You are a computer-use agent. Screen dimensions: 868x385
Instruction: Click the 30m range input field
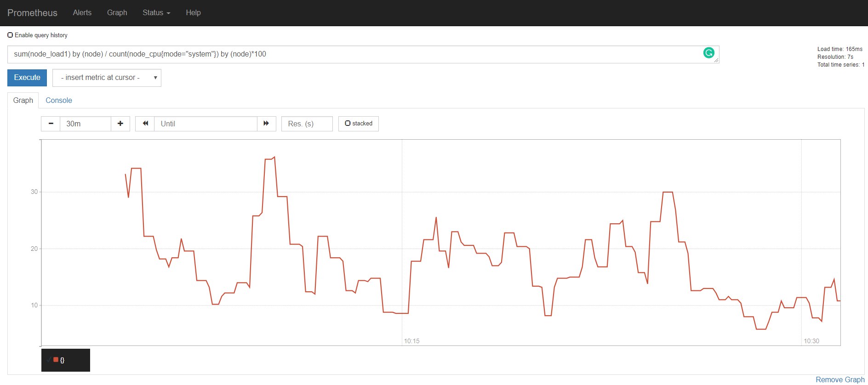(x=86, y=124)
